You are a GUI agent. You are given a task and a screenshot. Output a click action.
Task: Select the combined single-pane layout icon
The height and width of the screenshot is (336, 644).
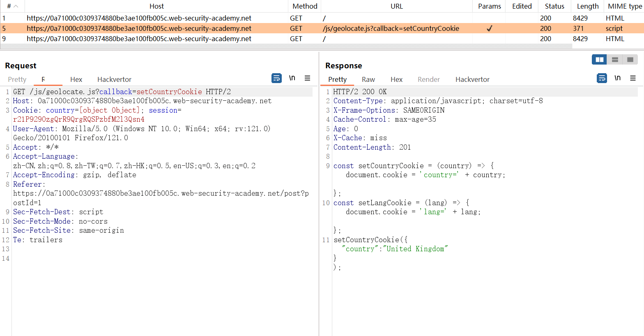(630, 60)
